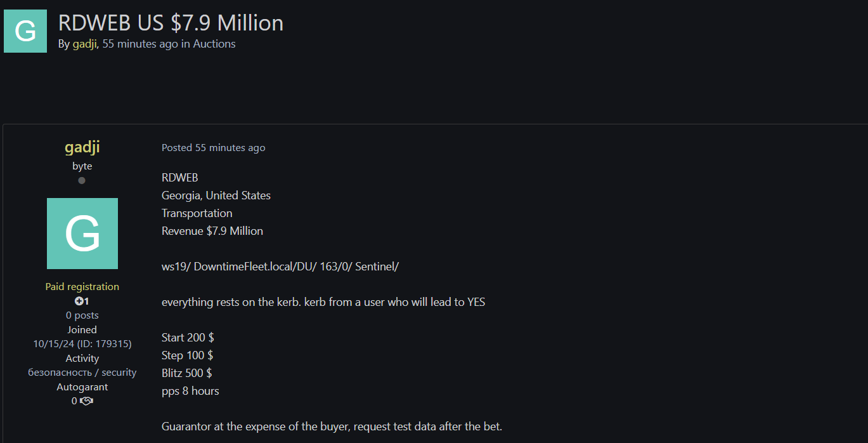Click the "Transportation" line in the post
Screen dimensions: 868x443
197,213
